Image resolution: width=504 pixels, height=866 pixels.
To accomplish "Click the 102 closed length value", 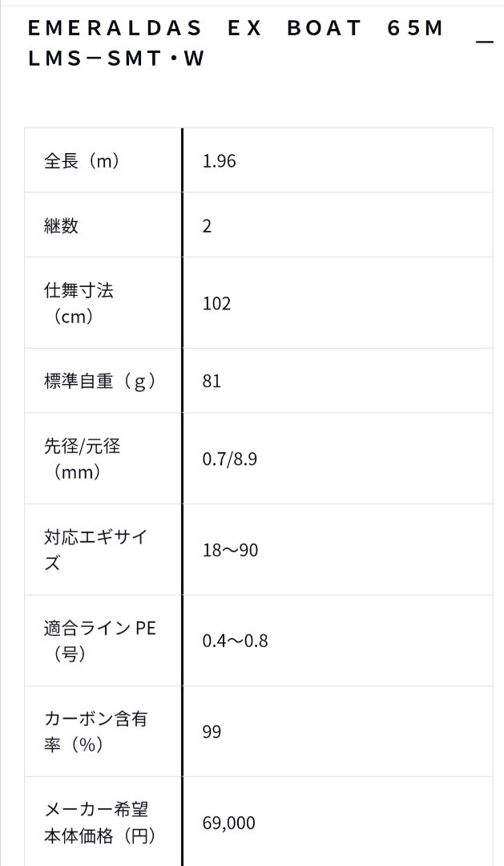I will tap(216, 303).
